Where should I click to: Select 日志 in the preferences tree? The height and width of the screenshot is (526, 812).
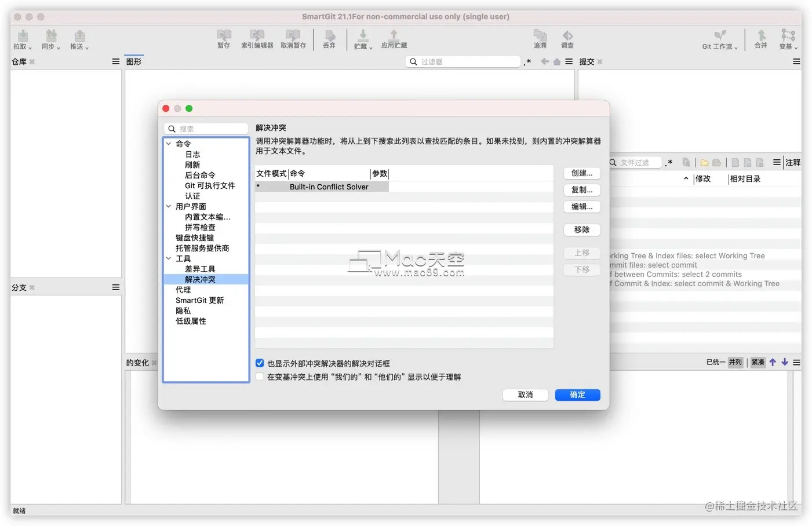192,154
